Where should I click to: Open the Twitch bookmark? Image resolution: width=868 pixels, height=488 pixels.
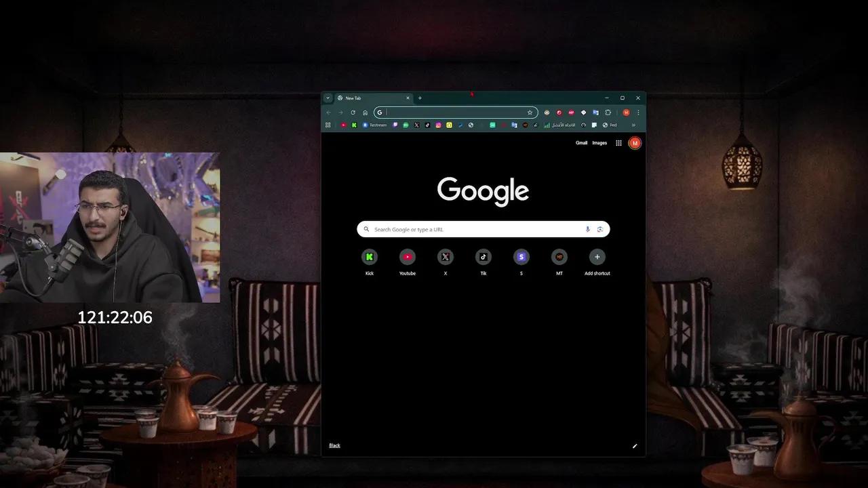[395, 125]
